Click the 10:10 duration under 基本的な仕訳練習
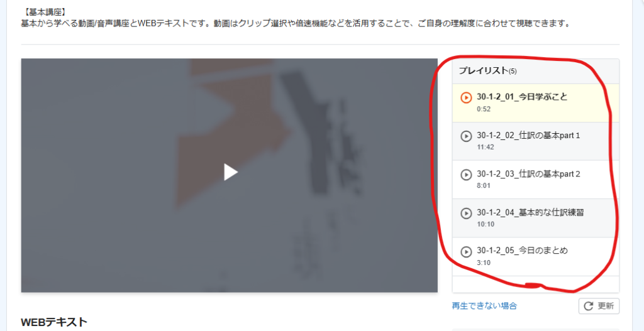This screenshot has width=644, height=331. (x=486, y=224)
